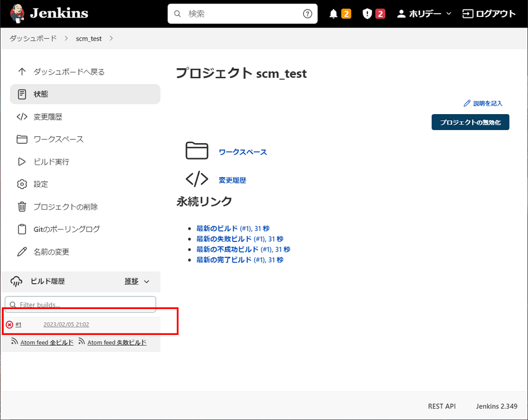Image resolution: width=528 pixels, height=420 pixels.
Task: Click the RSS icon for Atom feed 全ビルド
Action: coord(14,341)
